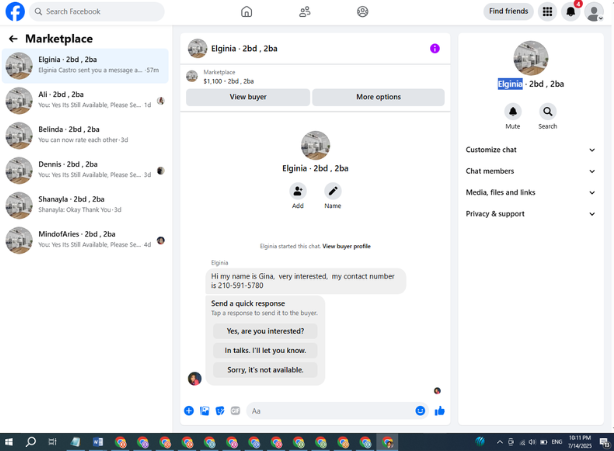614x451 pixels.
Task: Open the Home feed icon
Action: point(246,12)
